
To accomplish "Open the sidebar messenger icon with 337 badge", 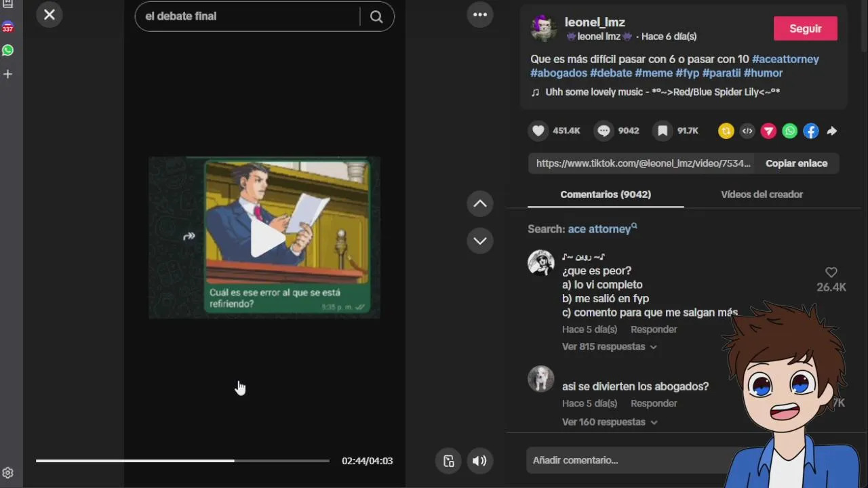I will pyautogui.click(x=8, y=27).
